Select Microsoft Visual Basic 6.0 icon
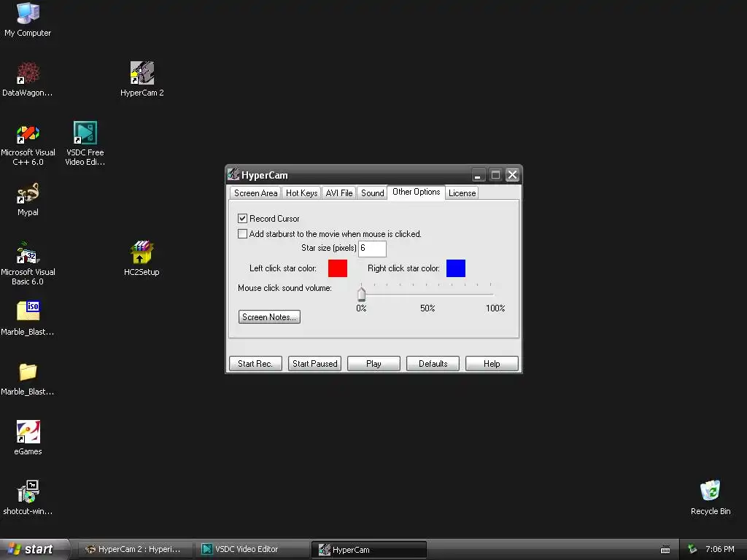747x560 pixels. point(28,262)
